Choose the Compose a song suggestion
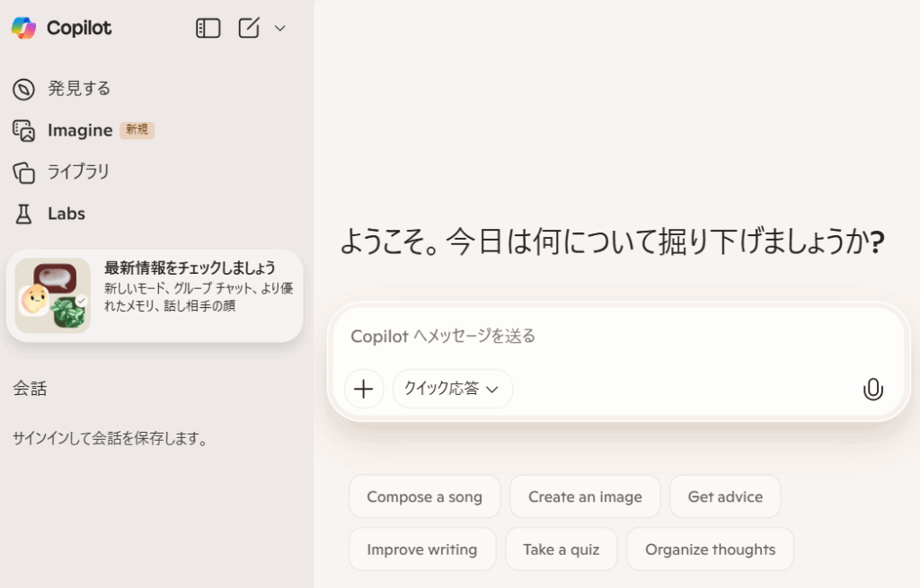The width and height of the screenshot is (920, 588). [x=424, y=496]
